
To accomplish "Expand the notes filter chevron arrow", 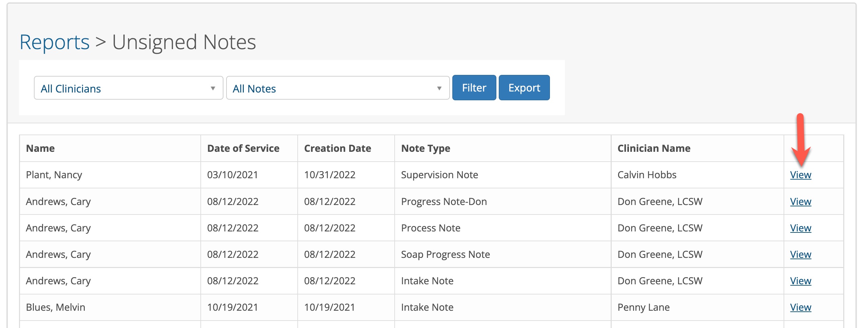I will [439, 88].
